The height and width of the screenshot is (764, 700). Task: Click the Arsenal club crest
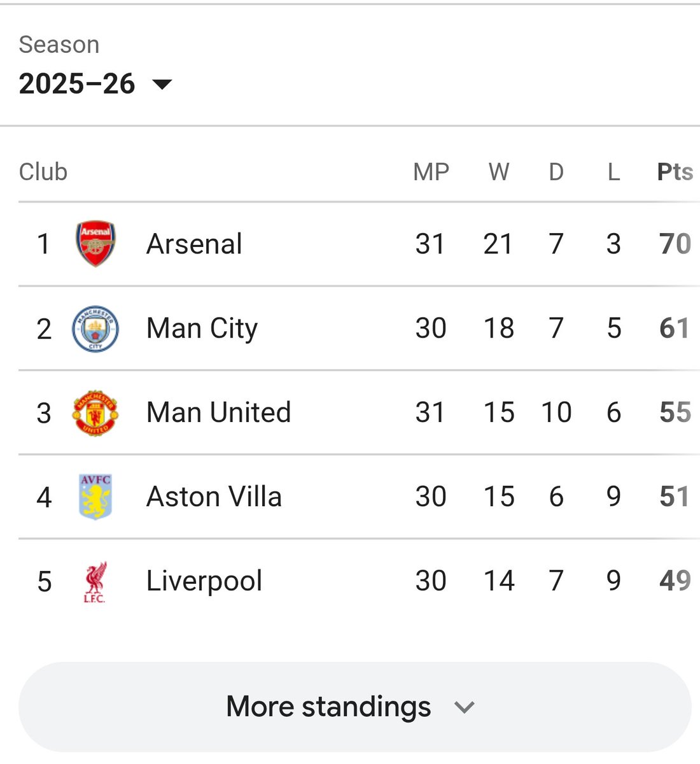[95, 244]
